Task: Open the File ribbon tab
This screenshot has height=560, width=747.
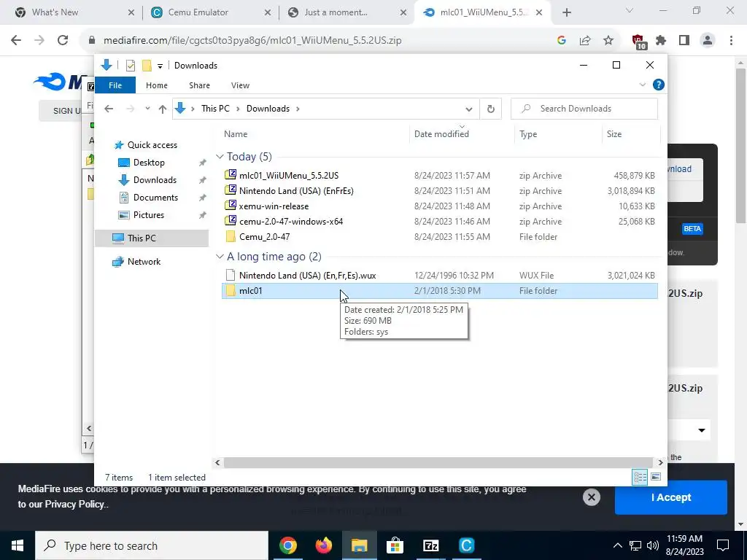Action: (x=115, y=85)
